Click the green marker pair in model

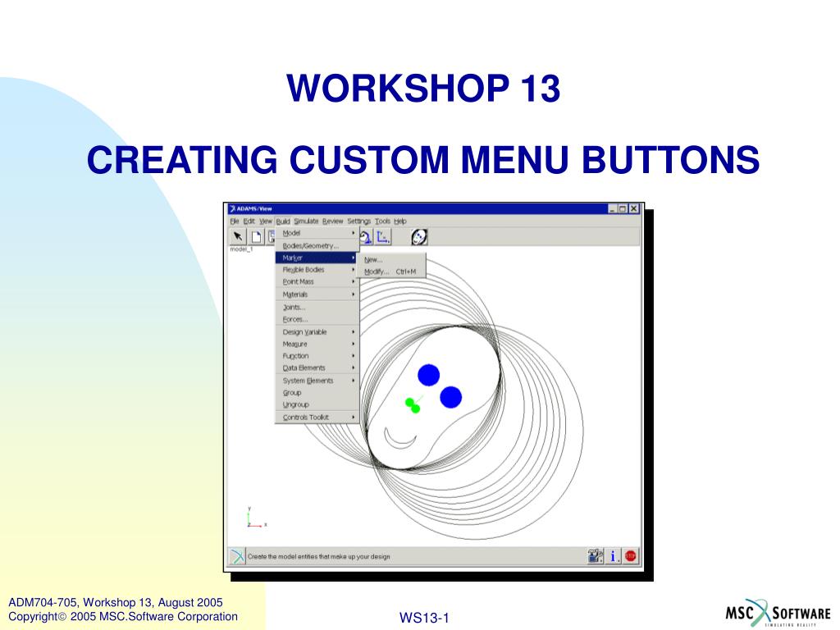coord(413,405)
